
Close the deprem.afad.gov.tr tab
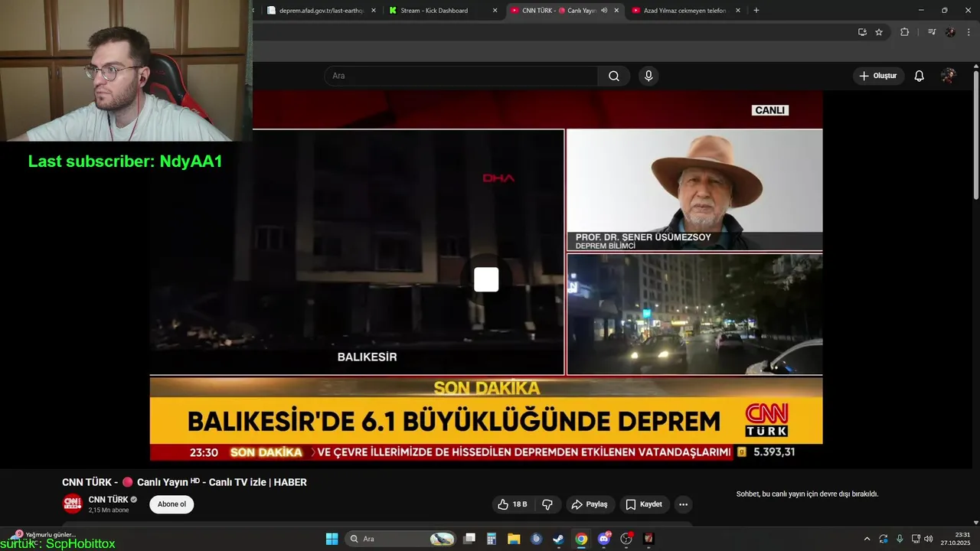(x=374, y=11)
